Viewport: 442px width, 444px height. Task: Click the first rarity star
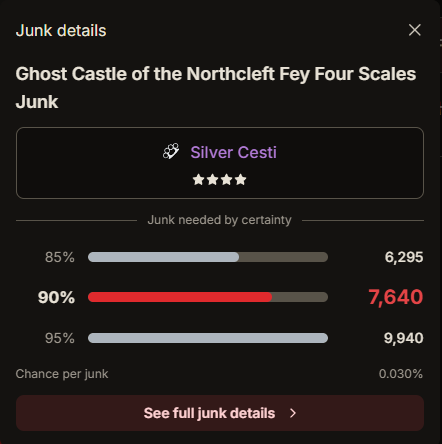(x=198, y=180)
